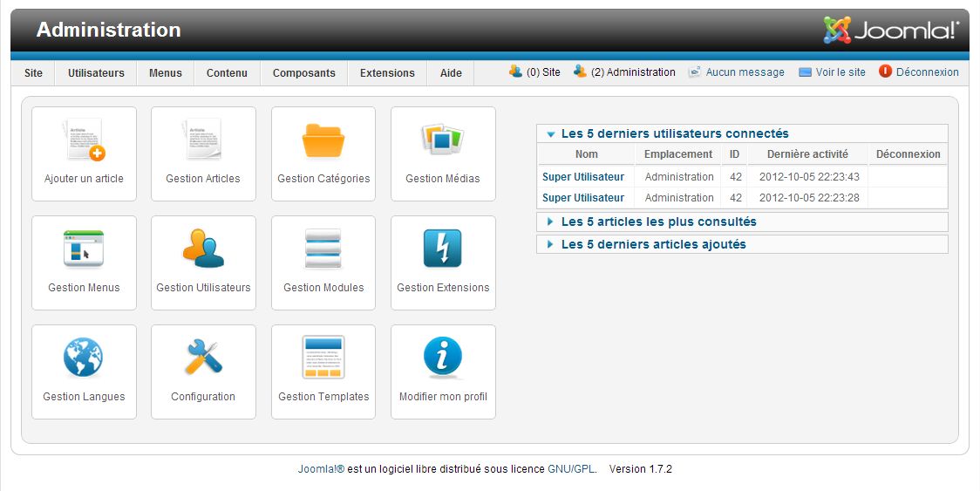Click the Configuration tools icon
This screenshot has height=491, width=980.
click(x=203, y=359)
